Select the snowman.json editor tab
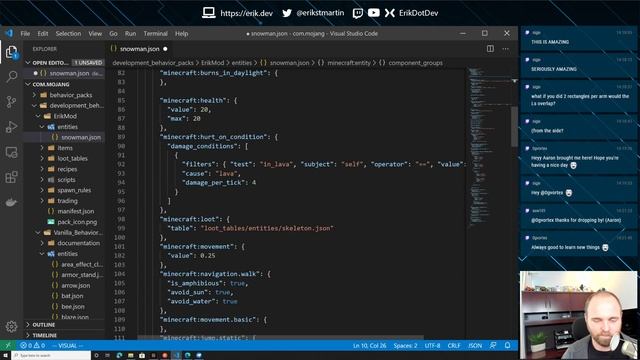This screenshot has width=640, height=360. 139,49
